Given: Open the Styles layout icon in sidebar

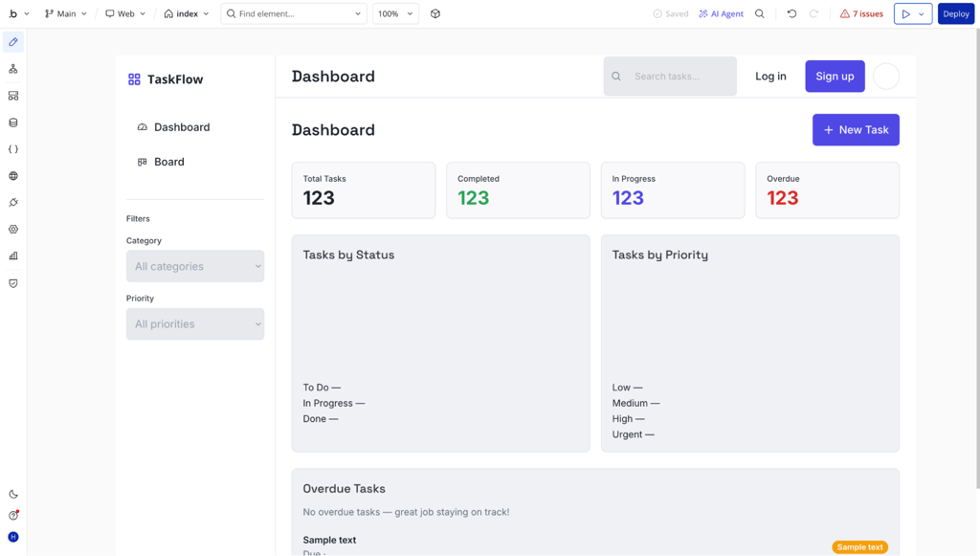Looking at the screenshot, I should pyautogui.click(x=13, y=96).
